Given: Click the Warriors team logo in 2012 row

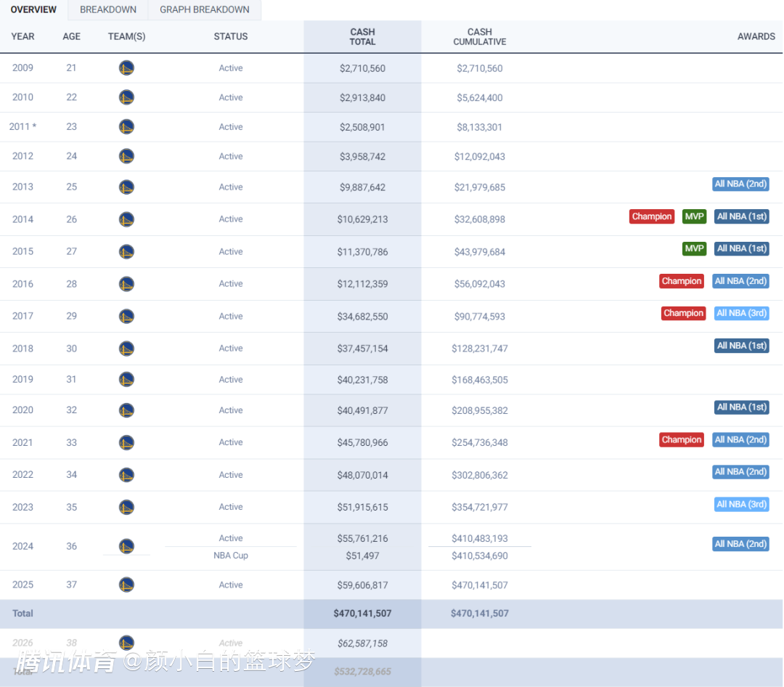Looking at the screenshot, I should coord(126,156).
